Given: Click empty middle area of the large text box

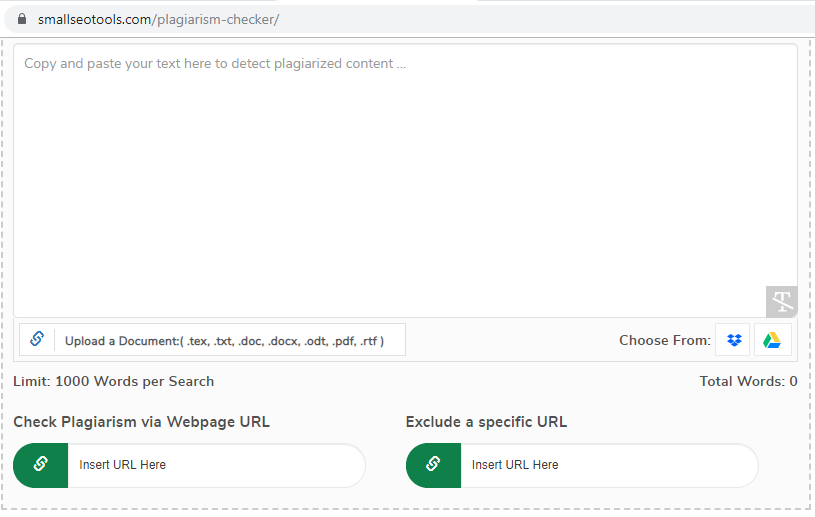Looking at the screenshot, I should point(405,190).
